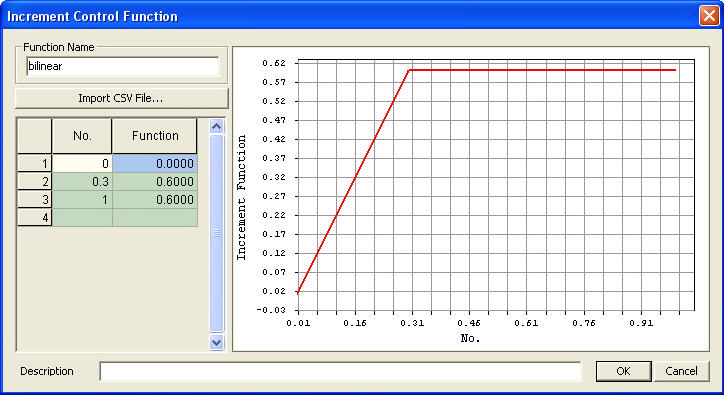Image resolution: width=724 pixels, height=395 pixels.
Task: Click the table's scroll down arrow
Action: click(217, 343)
